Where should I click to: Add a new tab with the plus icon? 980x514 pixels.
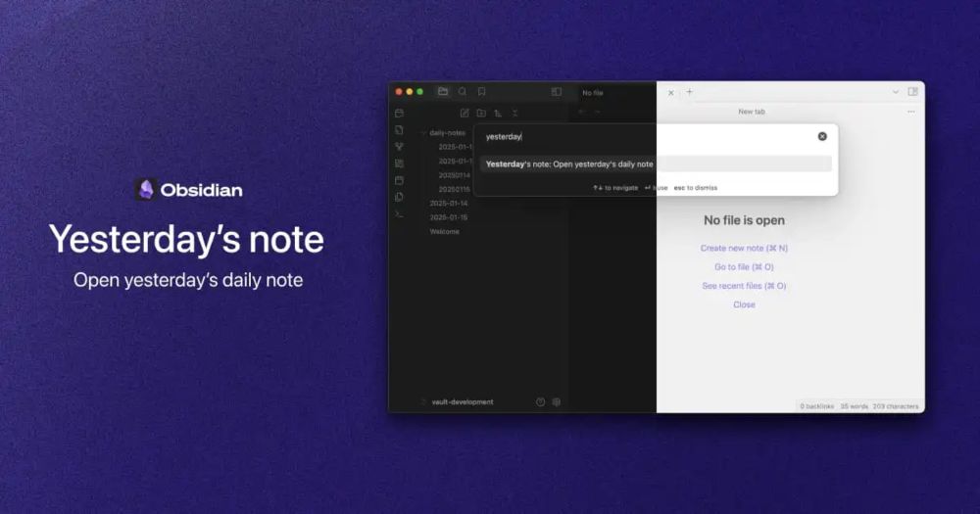(689, 92)
